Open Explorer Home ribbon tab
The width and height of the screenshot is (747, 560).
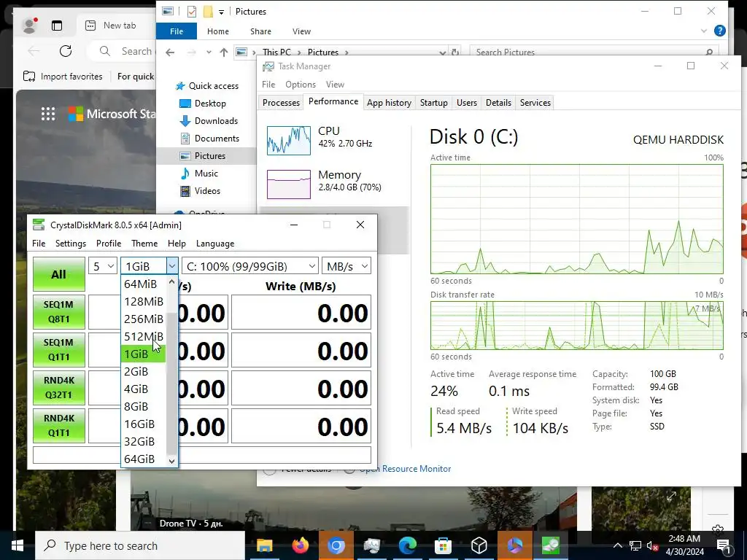(217, 31)
